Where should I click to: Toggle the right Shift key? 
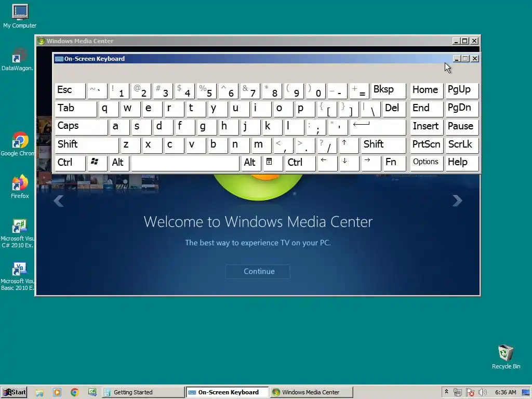click(x=383, y=145)
